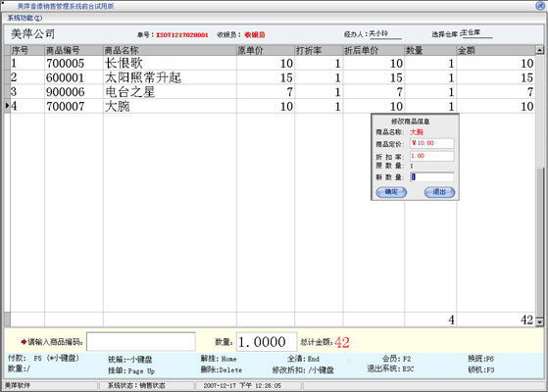Screen dimensions: 548x392
Task: Click the 新数量 input field
Action: [x=432, y=176]
